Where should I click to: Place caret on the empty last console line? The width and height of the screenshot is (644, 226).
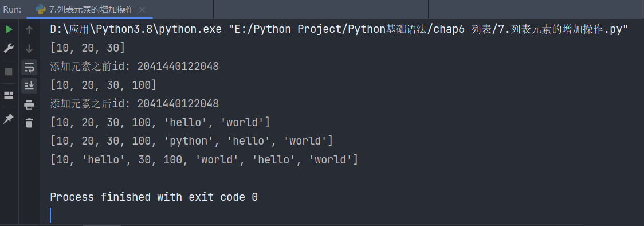click(x=50, y=215)
